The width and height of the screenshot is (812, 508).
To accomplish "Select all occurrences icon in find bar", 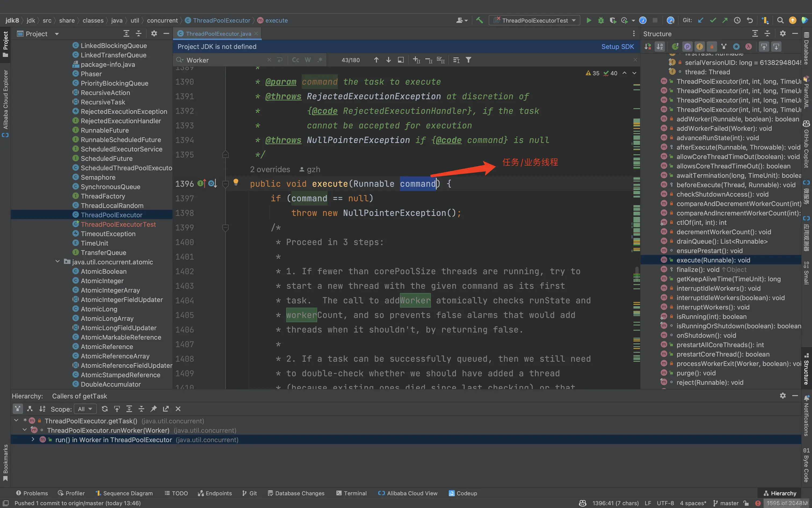I will (x=441, y=60).
